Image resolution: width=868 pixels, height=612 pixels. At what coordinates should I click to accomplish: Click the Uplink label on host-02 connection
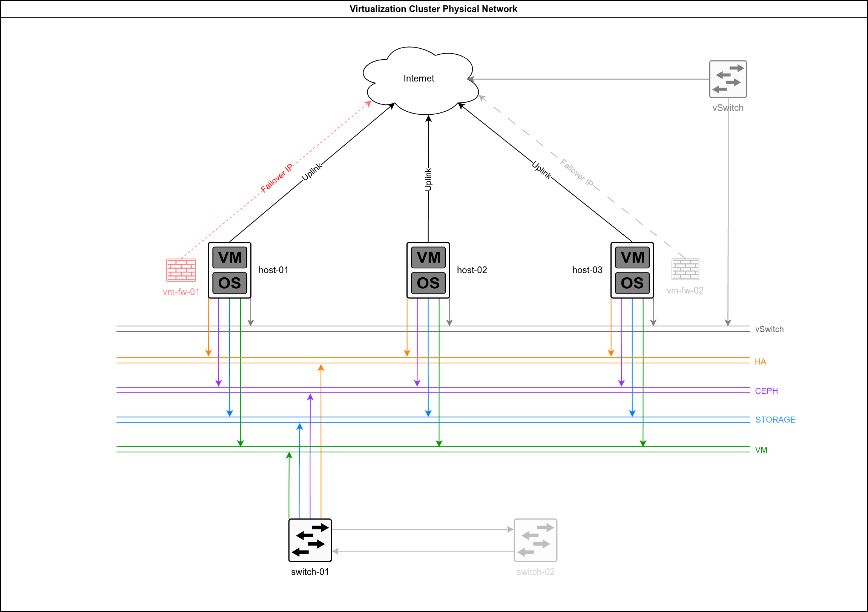click(428, 180)
